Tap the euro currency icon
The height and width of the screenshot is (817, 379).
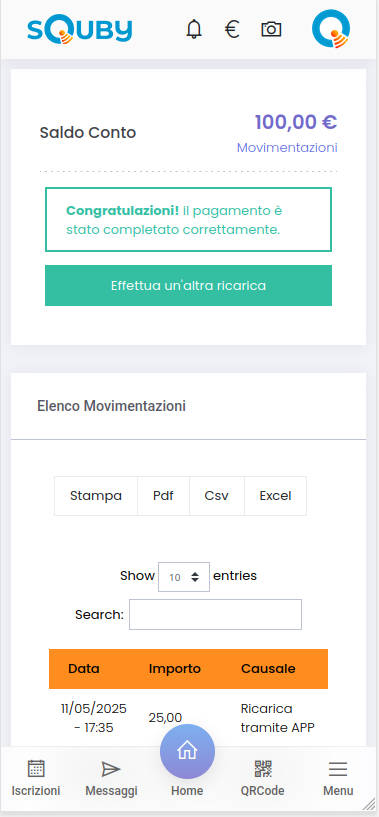[232, 29]
